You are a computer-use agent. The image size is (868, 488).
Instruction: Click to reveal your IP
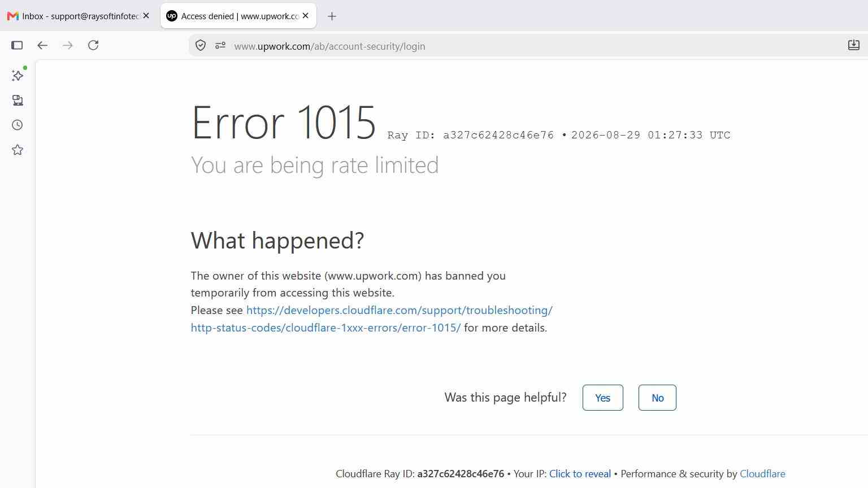[x=580, y=474]
